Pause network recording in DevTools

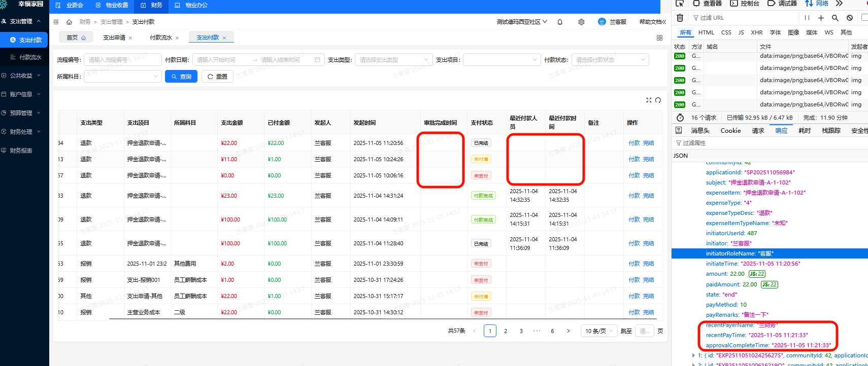(807, 18)
